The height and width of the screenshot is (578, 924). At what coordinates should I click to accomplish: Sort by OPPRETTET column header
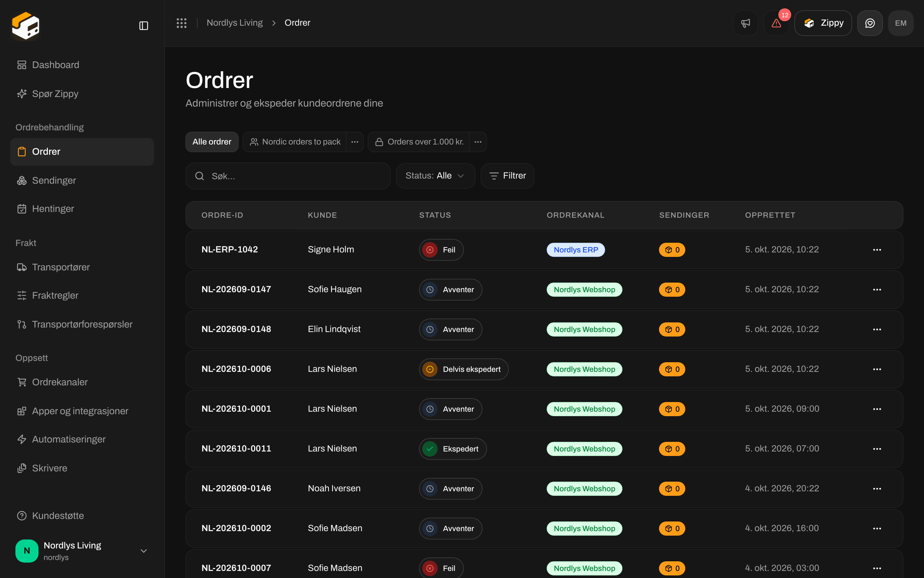click(x=770, y=215)
